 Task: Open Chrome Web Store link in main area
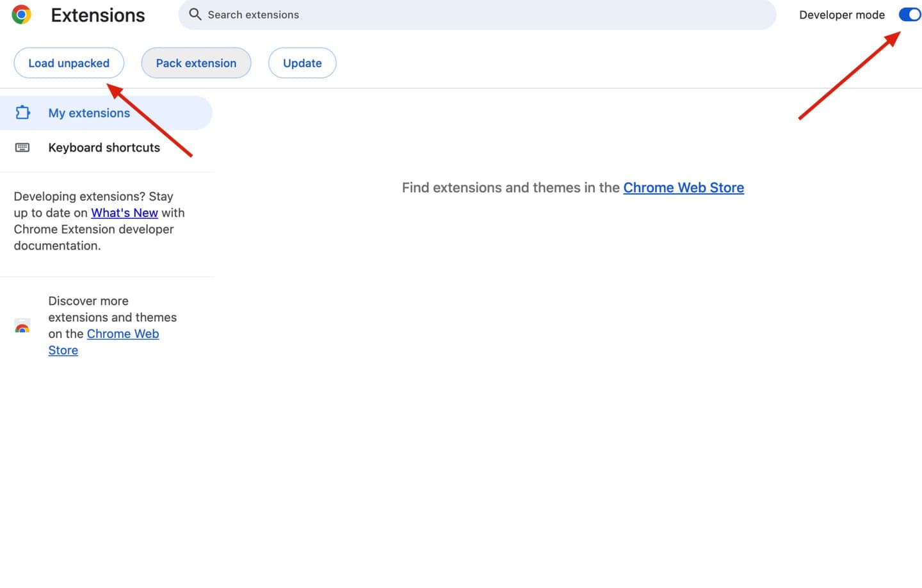(683, 187)
